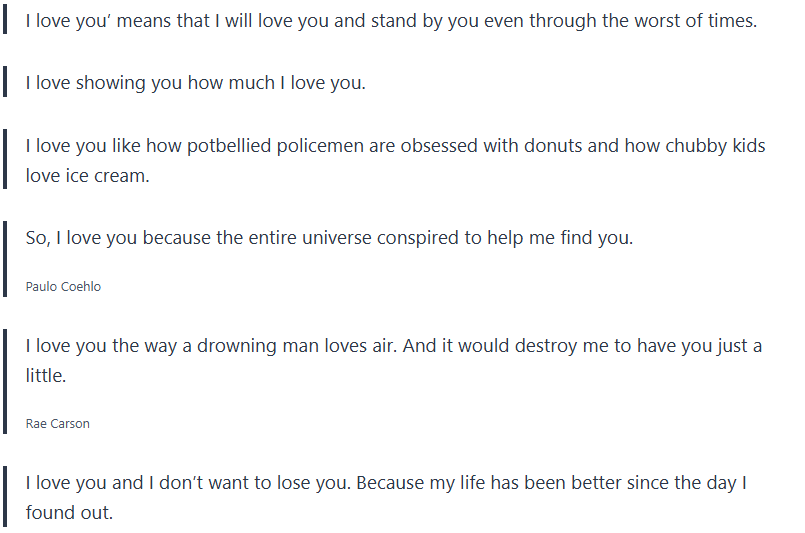Select the universe conspired quote text
Screen dimensions: 805x533
[329, 238]
